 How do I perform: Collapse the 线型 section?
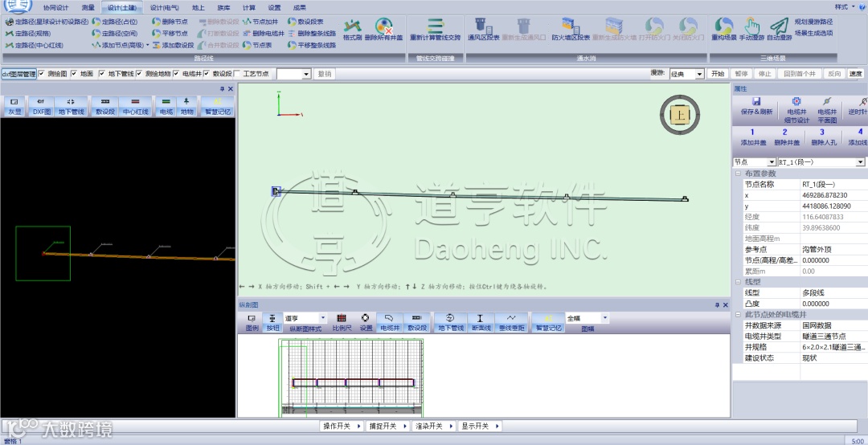738,282
